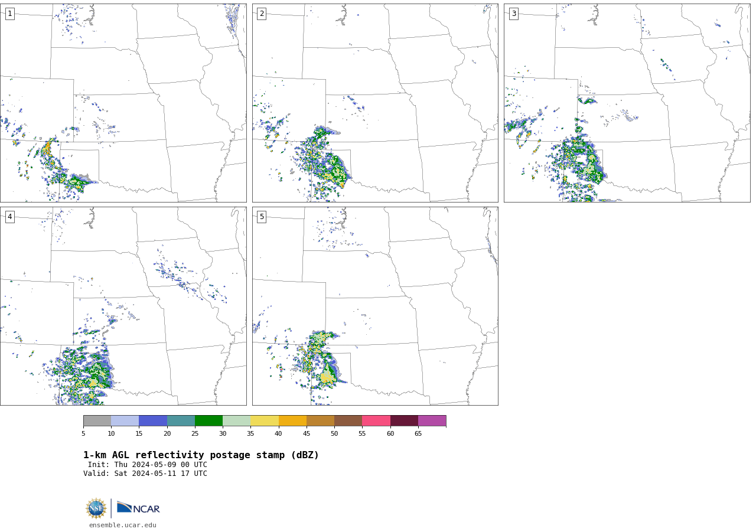Click the number 1 panel label
This screenshot has height=532, width=756.
click(x=9, y=14)
